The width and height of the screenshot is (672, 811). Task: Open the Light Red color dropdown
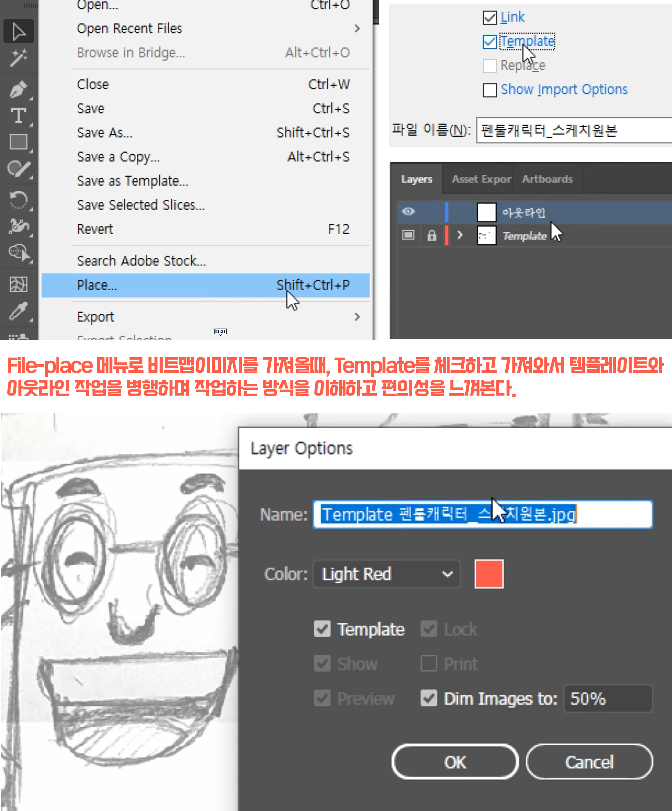tap(387, 574)
